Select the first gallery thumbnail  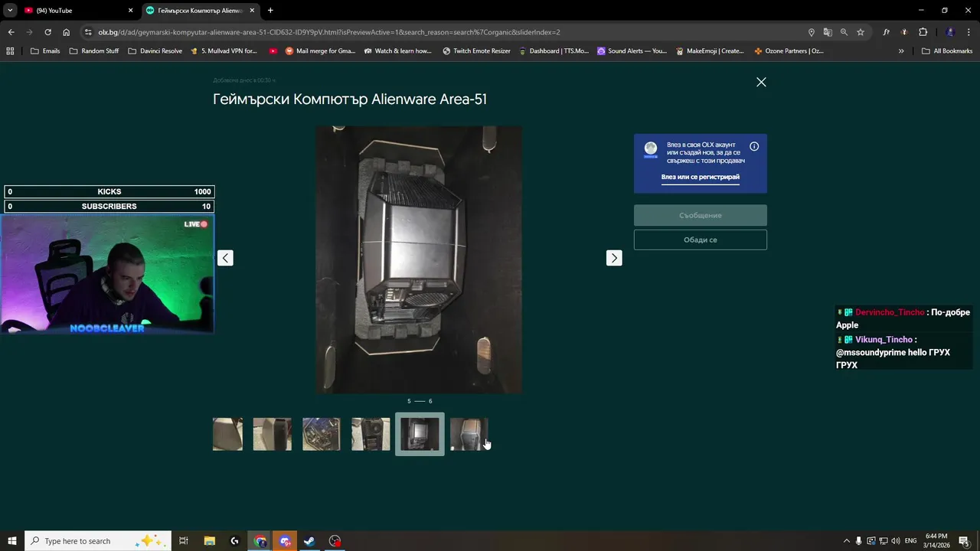pyautogui.click(x=227, y=434)
